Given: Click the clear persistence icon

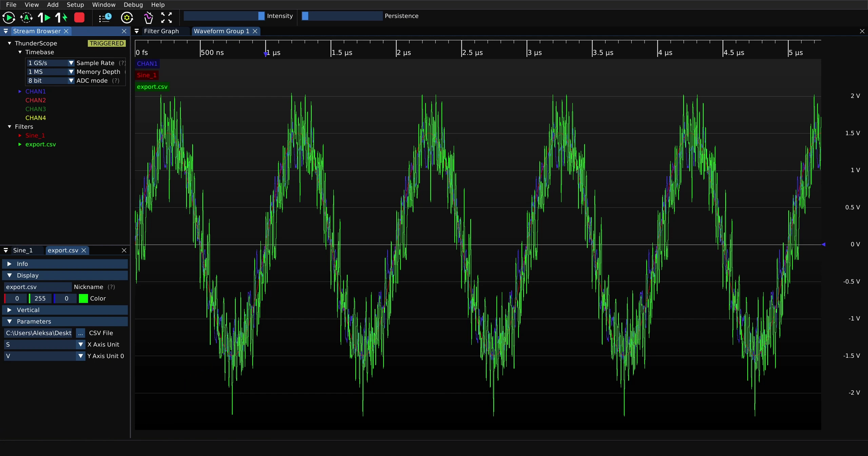Looking at the screenshot, I should [148, 18].
